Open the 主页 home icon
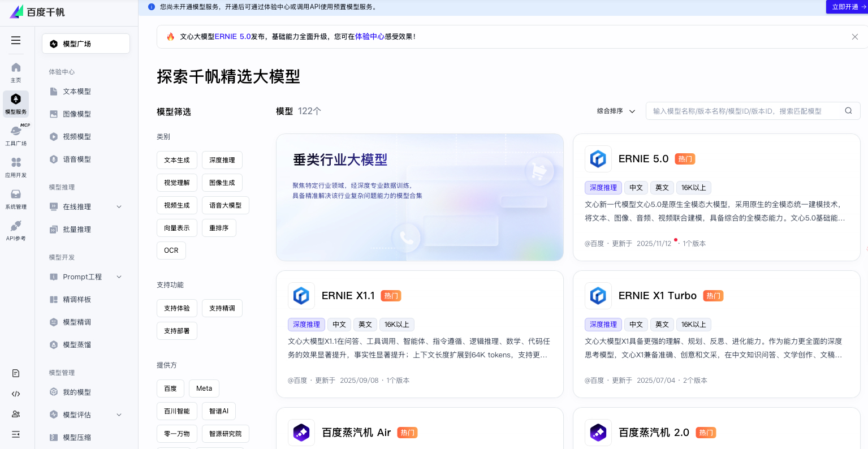Viewport: 868px width, 449px height. (x=16, y=72)
